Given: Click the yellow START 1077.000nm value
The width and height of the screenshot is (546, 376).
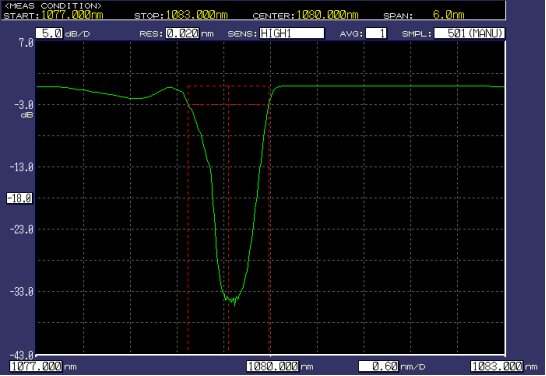Looking at the screenshot, I should [72, 15].
